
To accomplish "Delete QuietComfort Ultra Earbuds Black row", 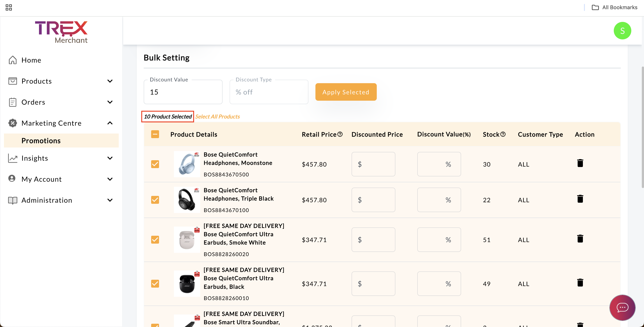I will (580, 283).
